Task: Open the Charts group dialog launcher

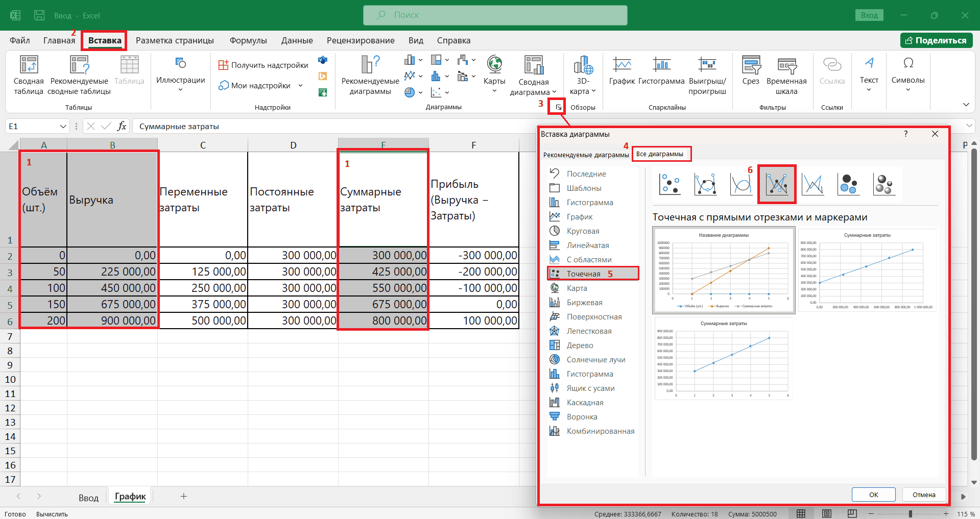Action: point(558,107)
